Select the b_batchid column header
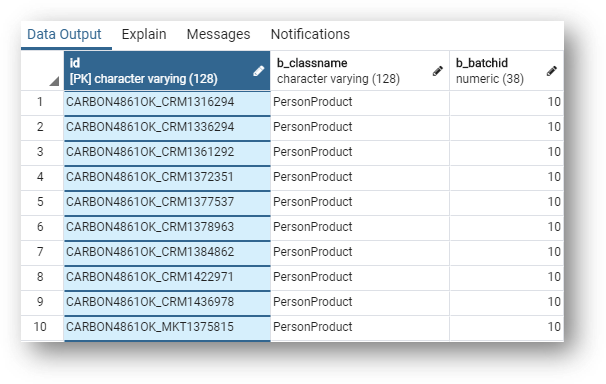Screen dimensions: 606x384 507,71
